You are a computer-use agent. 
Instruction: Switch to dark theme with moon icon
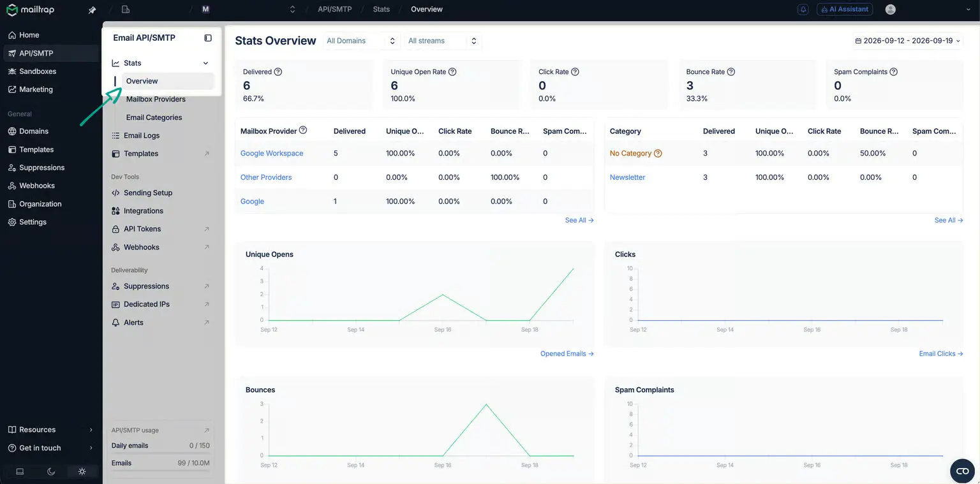[51, 472]
